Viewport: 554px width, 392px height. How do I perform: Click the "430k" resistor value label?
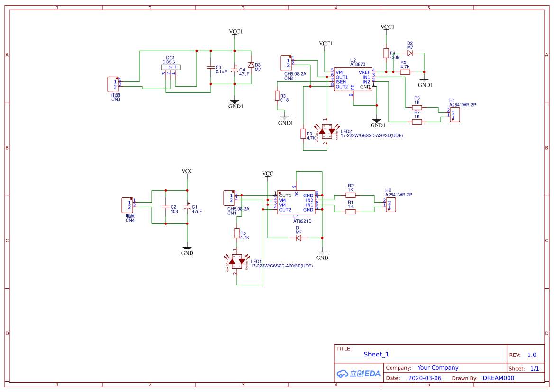click(394, 57)
